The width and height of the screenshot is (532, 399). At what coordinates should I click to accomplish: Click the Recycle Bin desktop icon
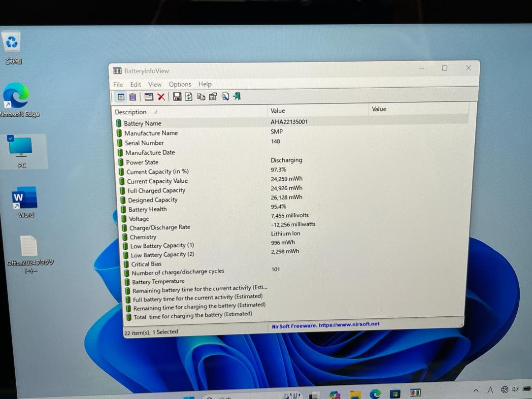12,48
